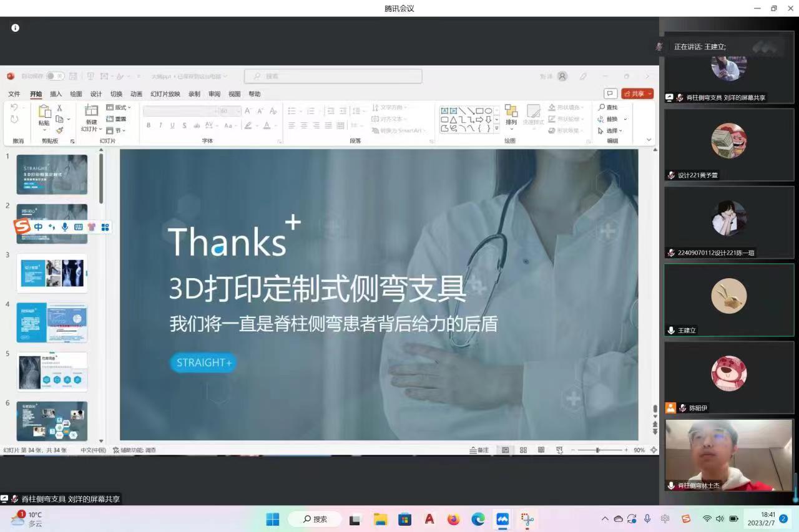Screen dimensions: 799x532
Task: Switch to Slide Sorter view
Action: tap(523, 450)
